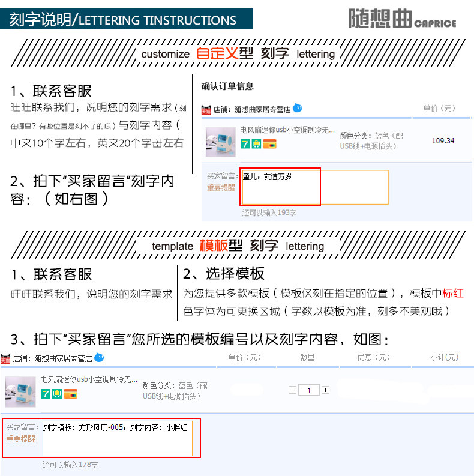Click the green shield badge in upper order row
This screenshot has width=474, height=476.
[x=256, y=144]
